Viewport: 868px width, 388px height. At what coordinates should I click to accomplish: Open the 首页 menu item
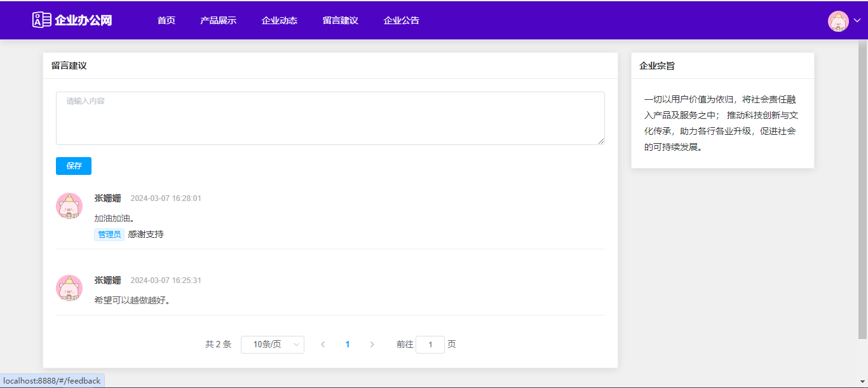166,20
